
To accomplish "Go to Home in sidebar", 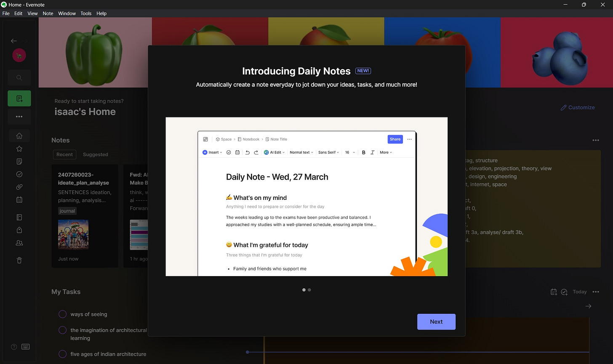I will 19,136.
